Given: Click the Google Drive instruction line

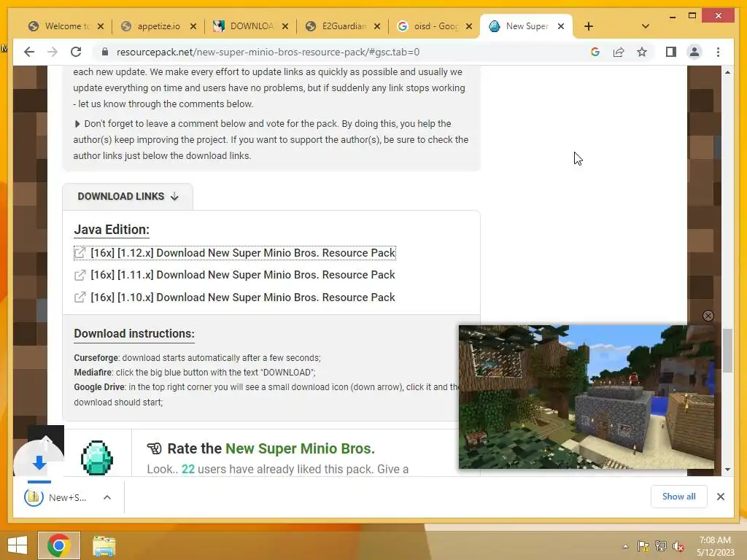Looking at the screenshot, I should click(267, 394).
